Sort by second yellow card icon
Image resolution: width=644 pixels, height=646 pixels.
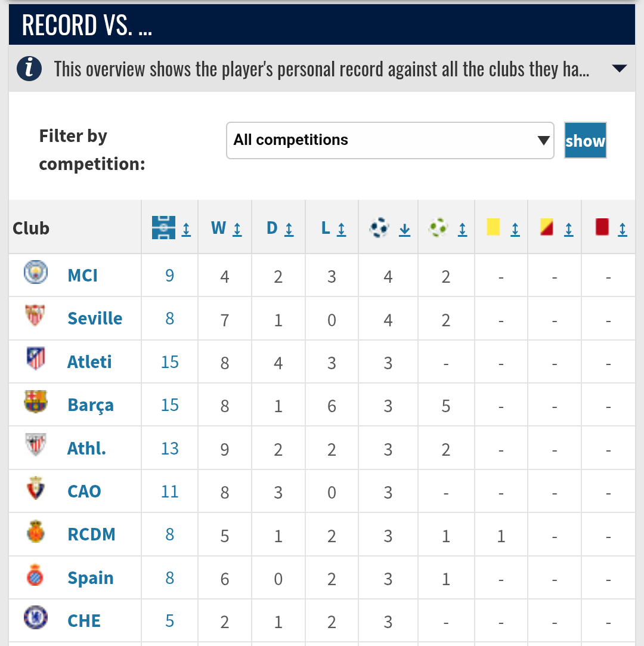[546, 227]
